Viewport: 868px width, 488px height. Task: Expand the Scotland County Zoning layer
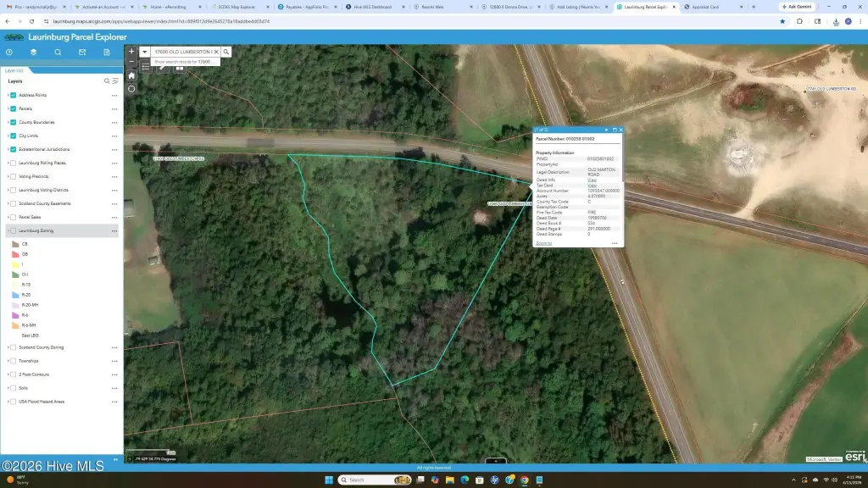click(8, 347)
